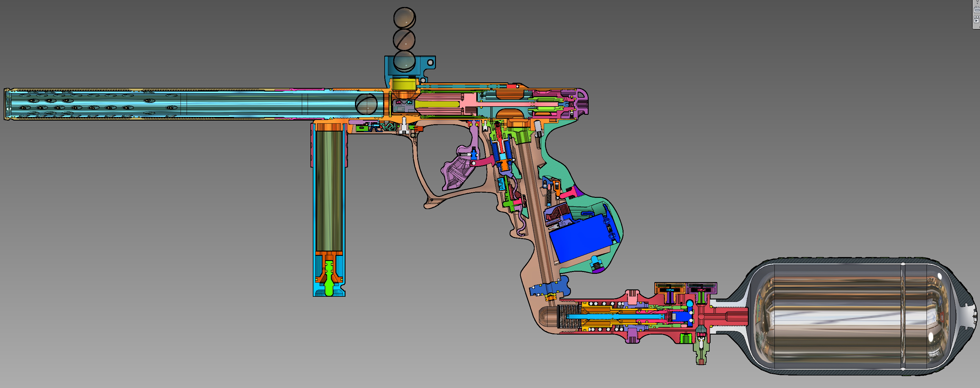Select the middle paintball in the feed stack

(x=404, y=39)
